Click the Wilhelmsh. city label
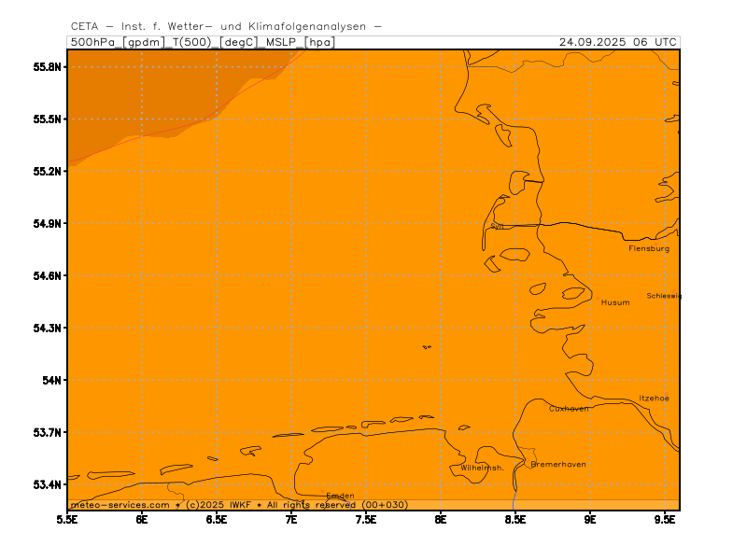This screenshot has height=560, width=747. click(482, 468)
